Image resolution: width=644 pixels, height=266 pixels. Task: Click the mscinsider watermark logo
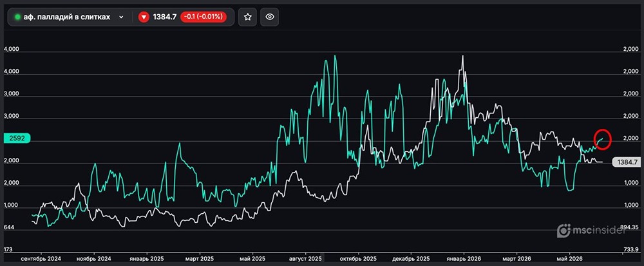(x=591, y=231)
